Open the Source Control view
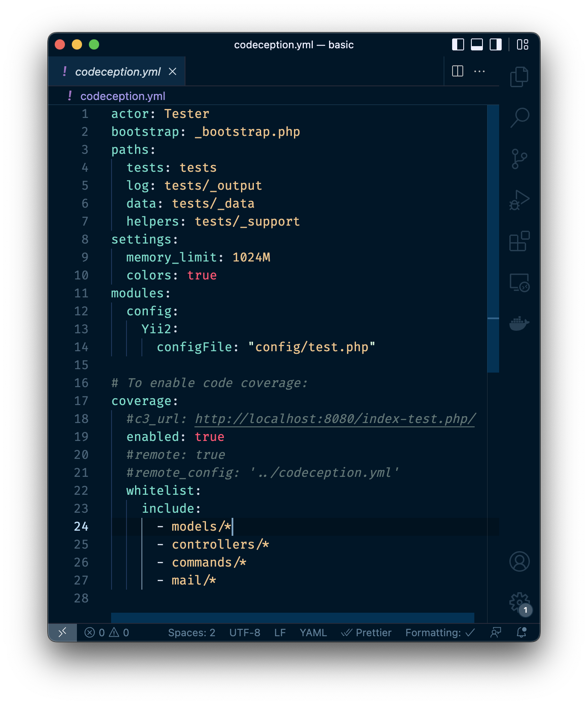 (x=519, y=159)
